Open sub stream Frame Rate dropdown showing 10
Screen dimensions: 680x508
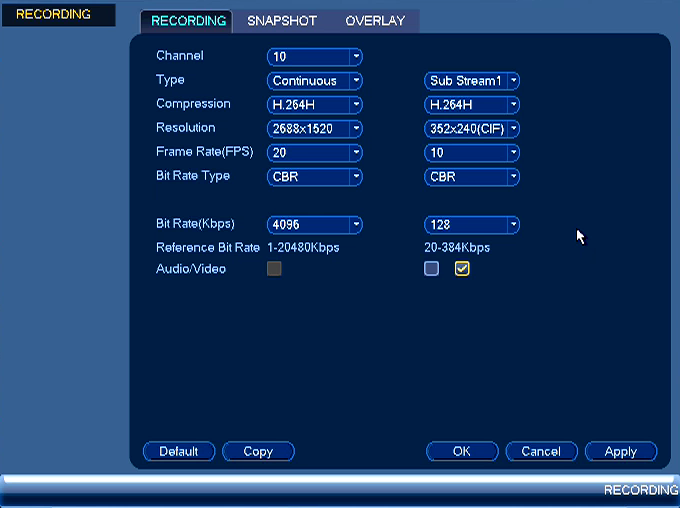coord(472,153)
